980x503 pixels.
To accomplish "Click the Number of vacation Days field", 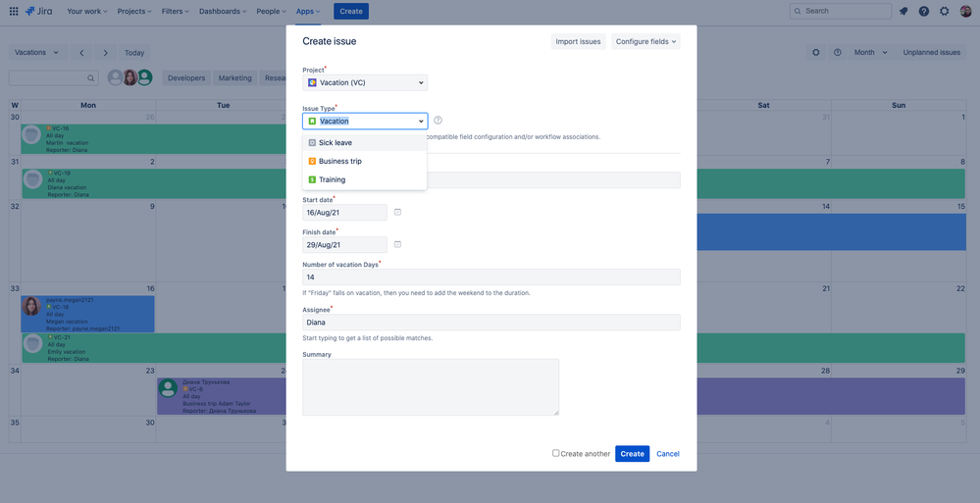I will tap(491, 277).
